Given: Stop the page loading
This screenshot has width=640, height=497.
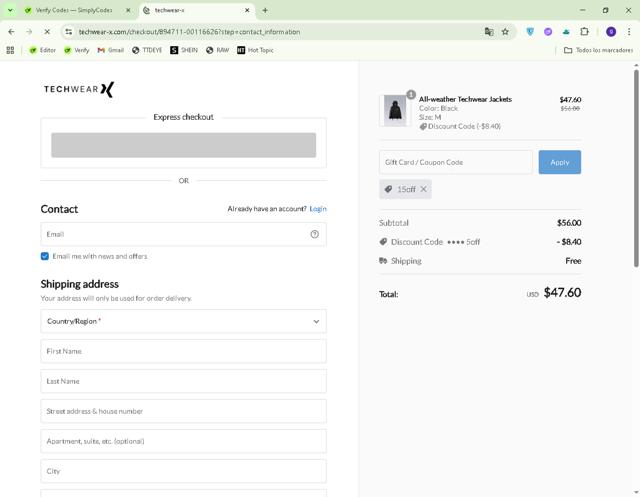Looking at the screenshot, I should (47, 31).
